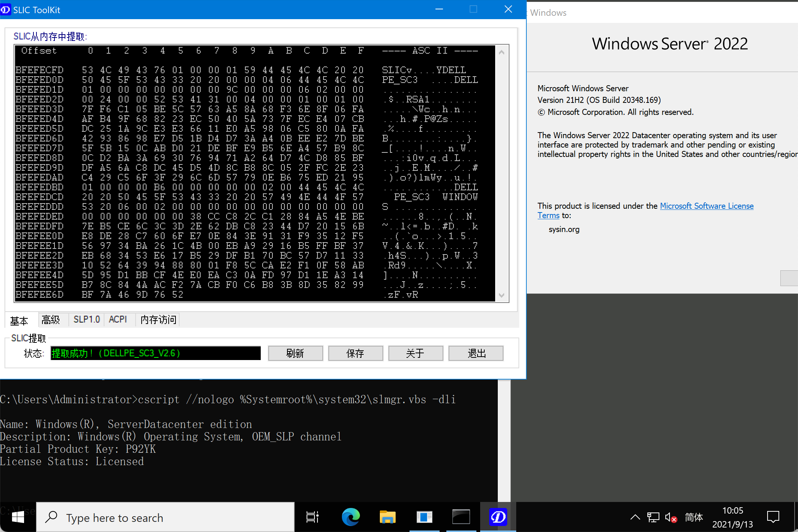Select the 基本 tab
This screenshot has width=798, height=532.
pos(19,321)
